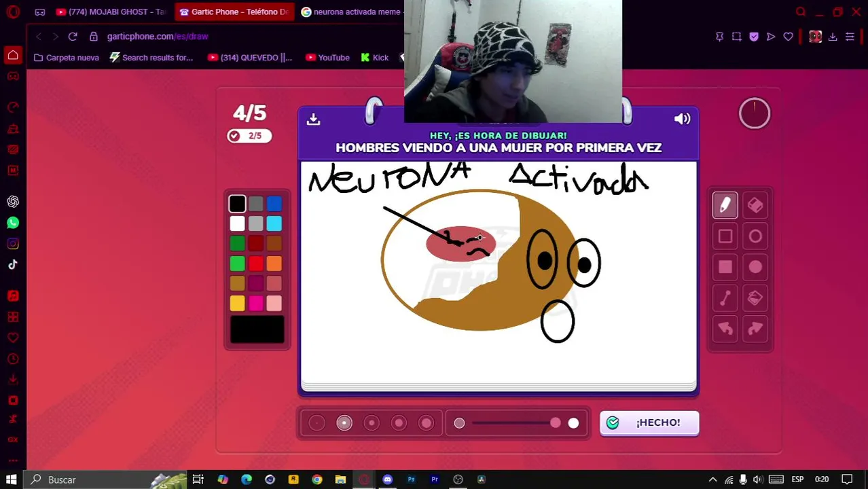868x489 pixels.
Task: Show hidden system tray icons
Action: point(712,479)
